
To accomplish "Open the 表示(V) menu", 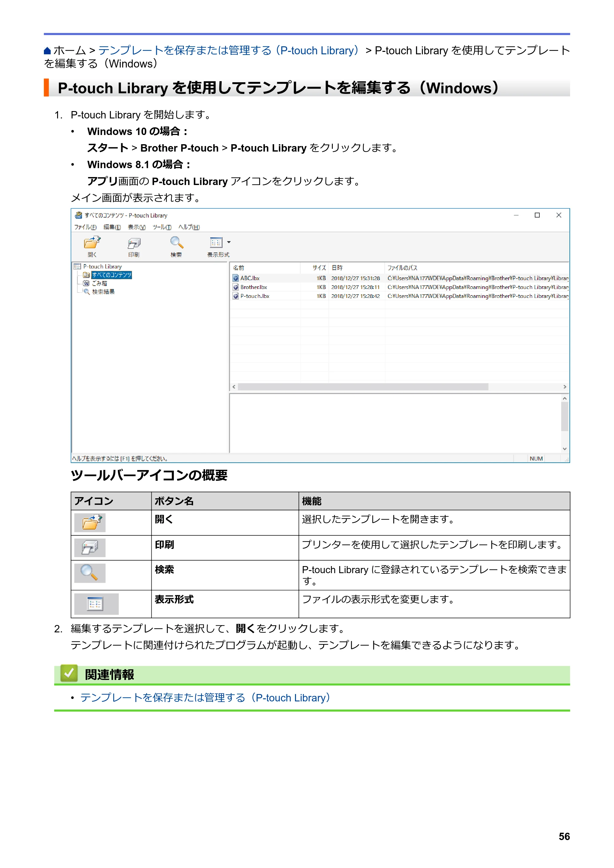I will point(137,227).
